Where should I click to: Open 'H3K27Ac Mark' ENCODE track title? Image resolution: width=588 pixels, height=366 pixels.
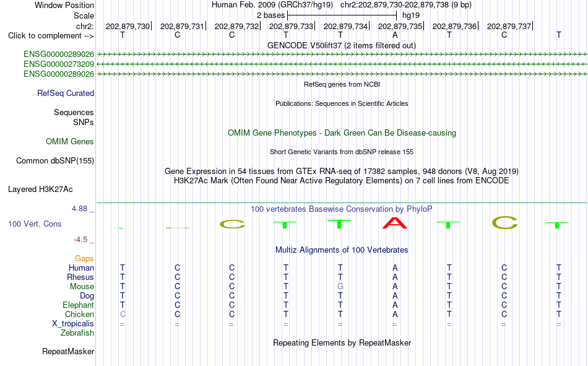pyautogui.click(x=342, y=181)
